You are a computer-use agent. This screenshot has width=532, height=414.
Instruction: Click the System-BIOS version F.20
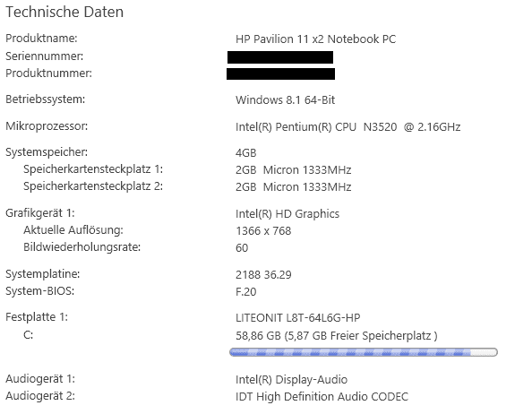coord(245,292)
